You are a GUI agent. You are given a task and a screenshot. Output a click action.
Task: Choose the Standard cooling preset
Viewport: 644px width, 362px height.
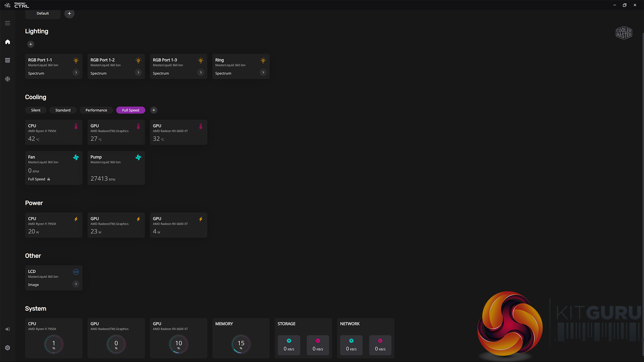pos(63,110)
